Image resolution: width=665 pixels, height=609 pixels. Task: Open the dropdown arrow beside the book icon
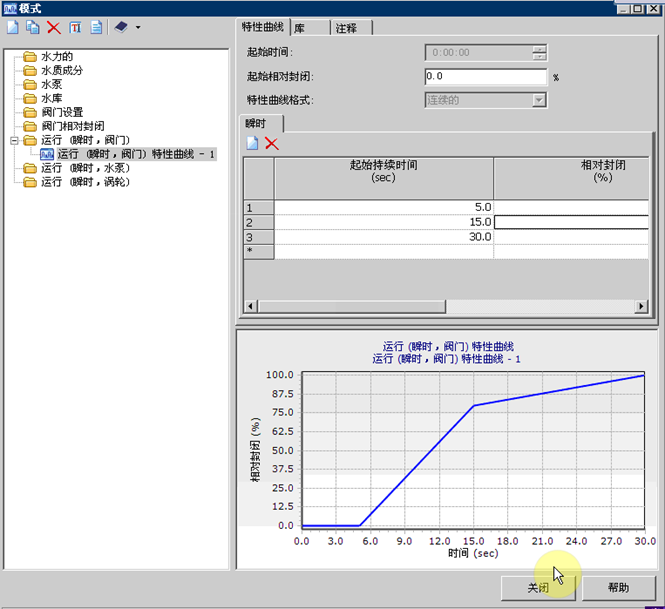pyautogui.click(x=138, y=28)
